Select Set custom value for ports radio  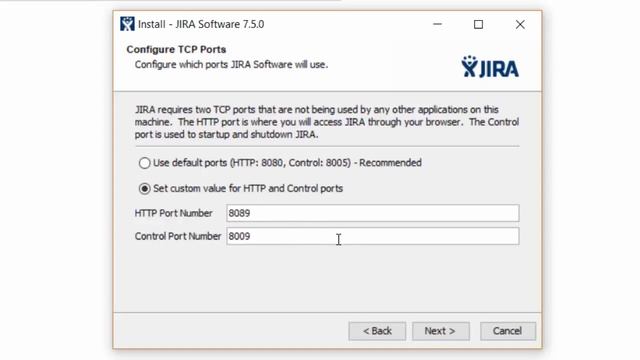[144, 189]
